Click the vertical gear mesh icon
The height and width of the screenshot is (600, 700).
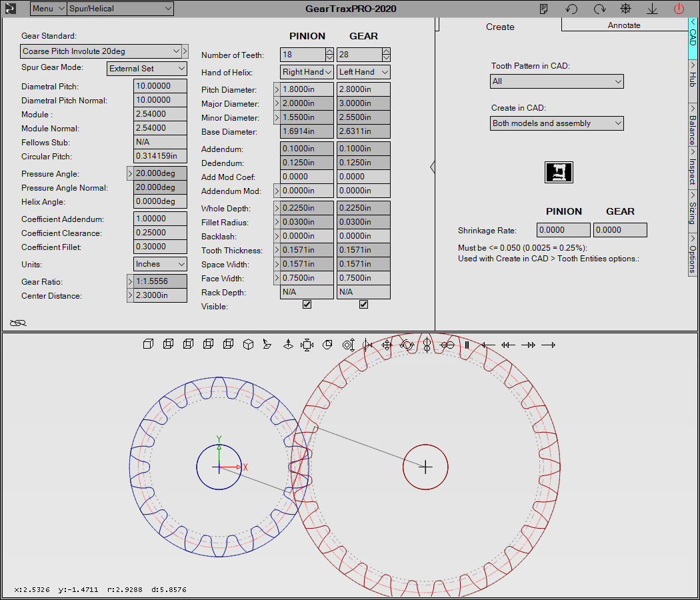[x=427, y=345]
